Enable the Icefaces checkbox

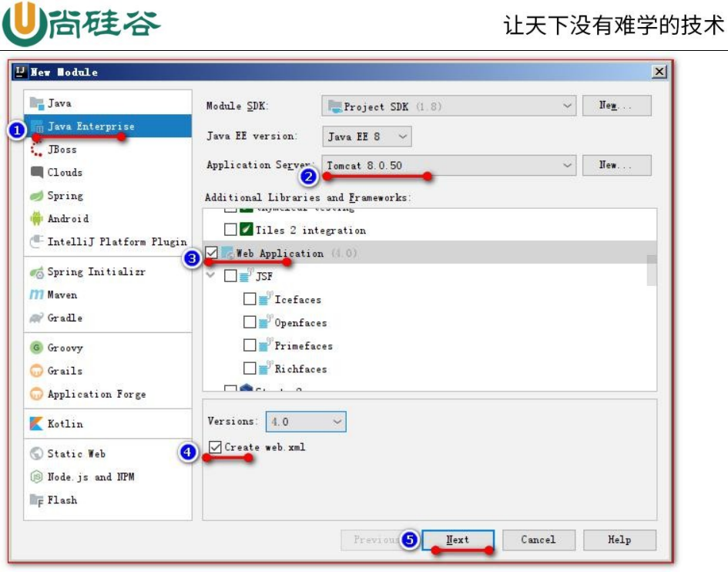[x=250, y=299]
